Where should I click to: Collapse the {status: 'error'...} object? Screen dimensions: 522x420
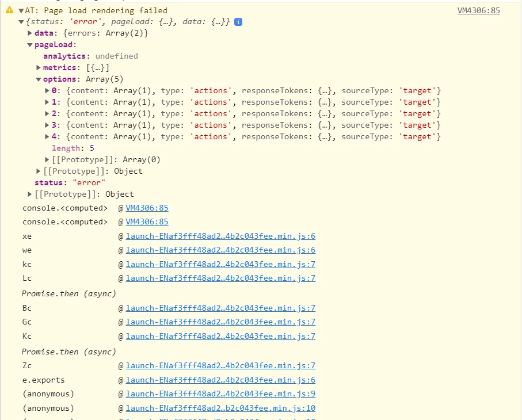click(x=21, y=22)
